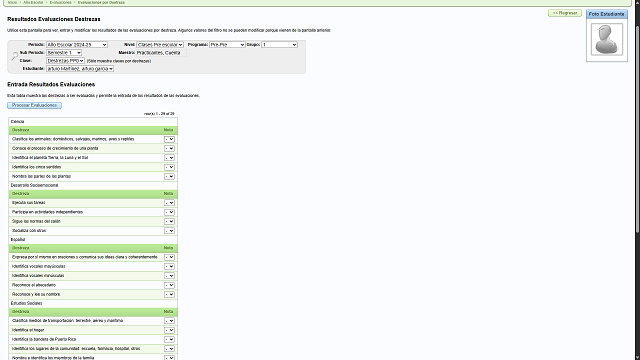640x360 pixels.
Task: Open Nota dropdown for 'Ejecuta sus tareas'
Action: 169,203
